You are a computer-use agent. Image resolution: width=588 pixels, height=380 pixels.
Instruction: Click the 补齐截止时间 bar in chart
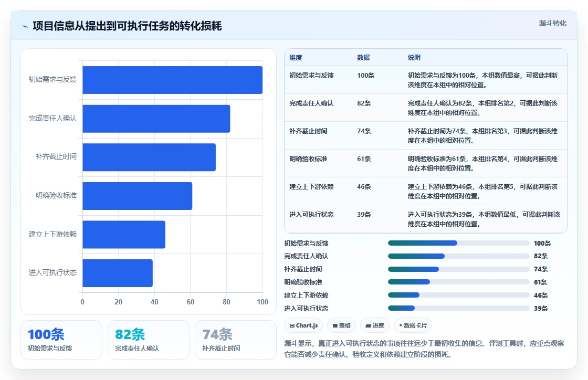pos(149,157)
